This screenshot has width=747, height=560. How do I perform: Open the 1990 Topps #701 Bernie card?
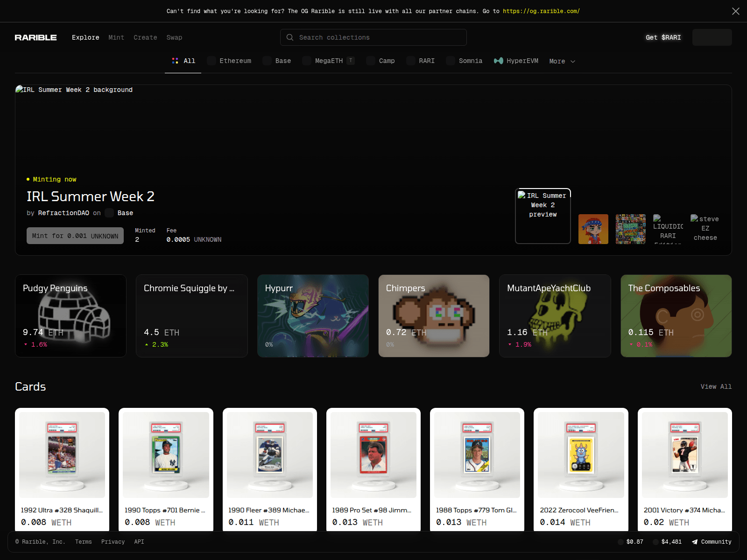click(166, 469)
